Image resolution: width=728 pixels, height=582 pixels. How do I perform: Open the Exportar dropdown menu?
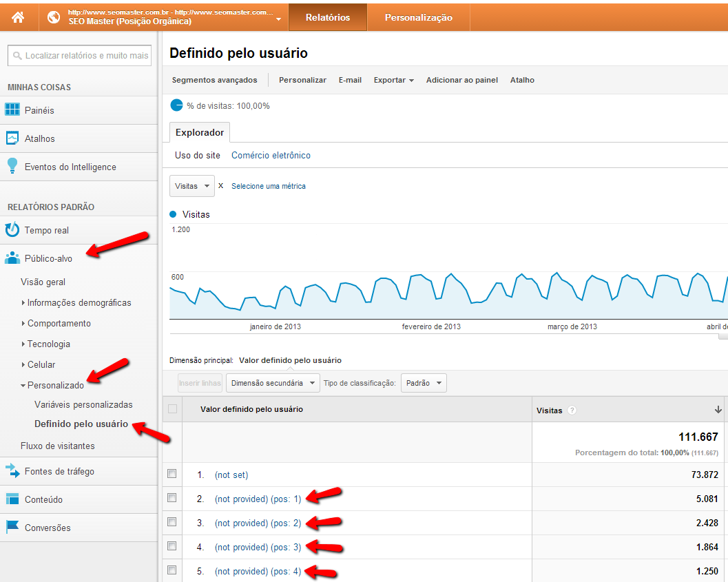click(x=393, y=80)
